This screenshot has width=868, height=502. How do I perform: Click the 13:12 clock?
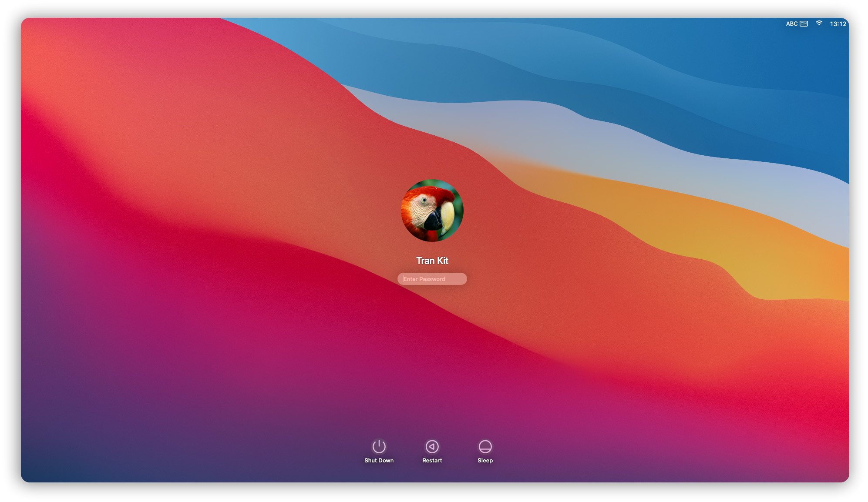point(838,24)
